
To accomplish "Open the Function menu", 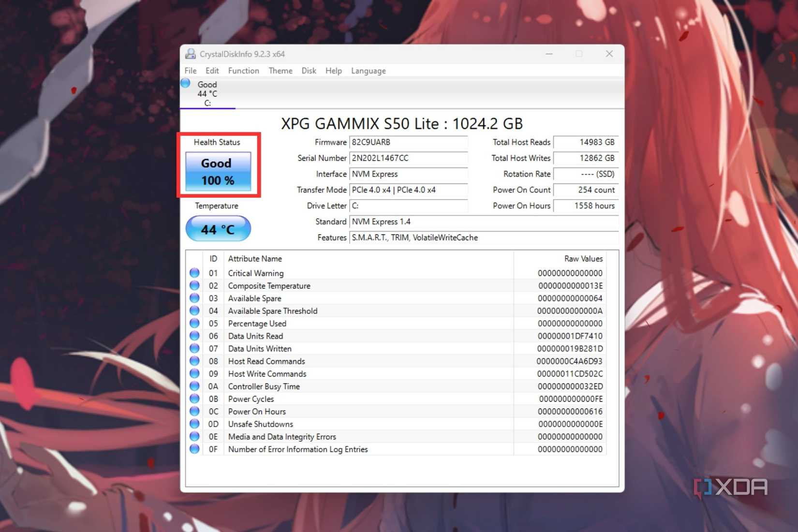I will pyautogui.click(x=243, y=71).
